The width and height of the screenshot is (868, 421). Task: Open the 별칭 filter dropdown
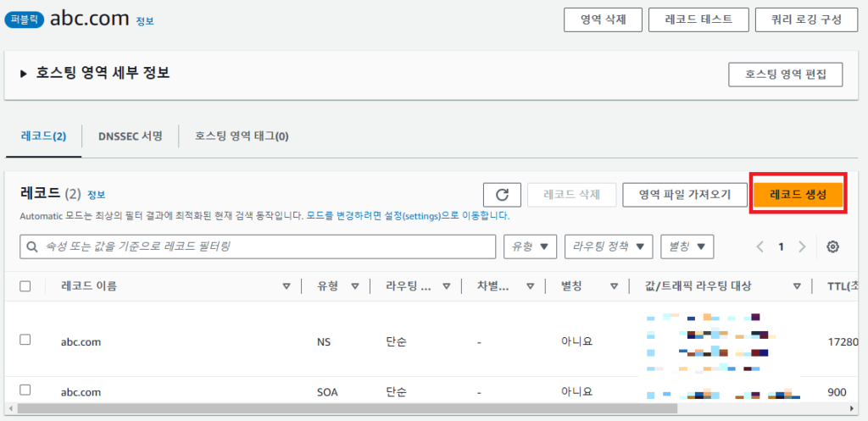[687, 247]
